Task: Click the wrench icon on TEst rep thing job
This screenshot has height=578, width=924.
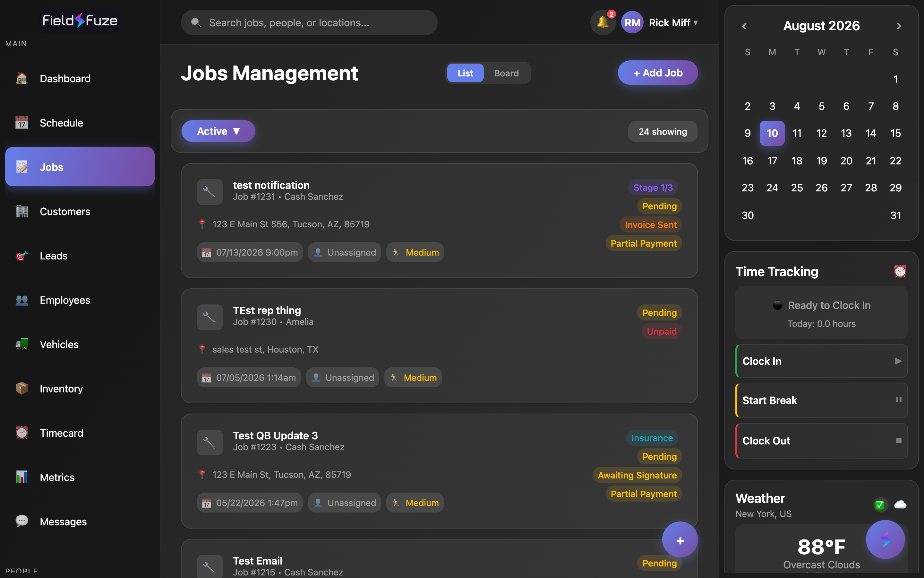Action: pos(210,317)
